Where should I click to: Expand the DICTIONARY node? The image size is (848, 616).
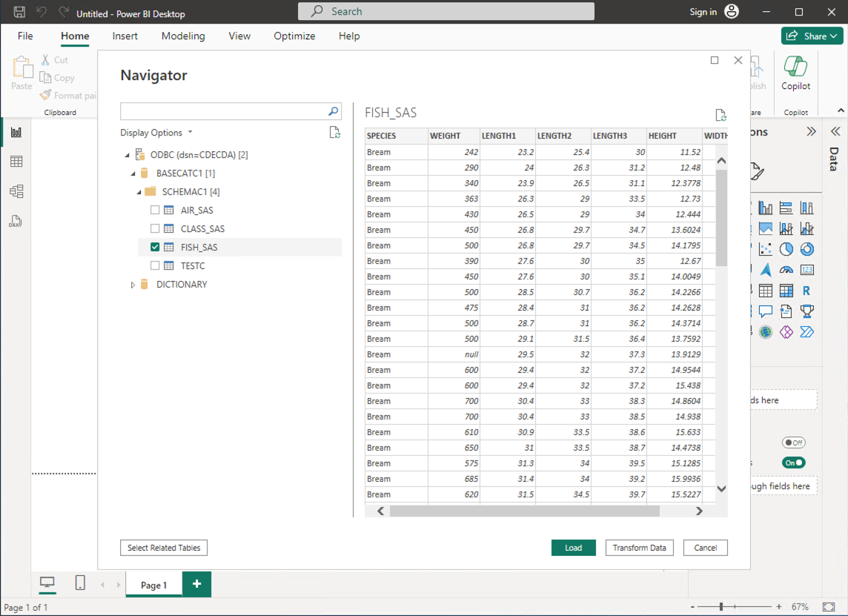(x=133, y=285)
